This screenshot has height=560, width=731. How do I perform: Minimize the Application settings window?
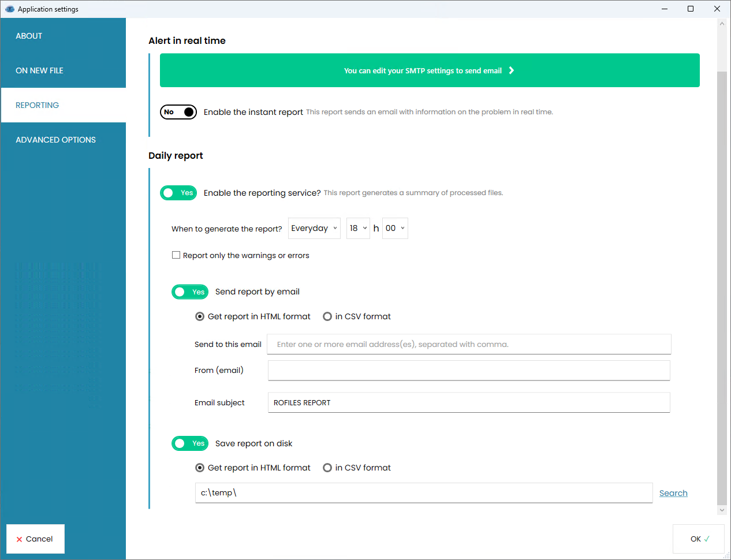click(x=665, y=9)
